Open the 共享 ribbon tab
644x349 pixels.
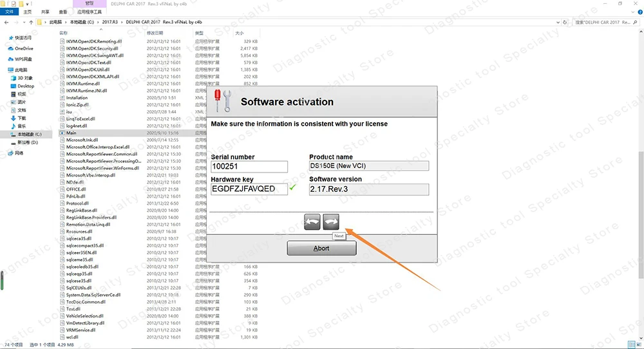coord(45,12)
